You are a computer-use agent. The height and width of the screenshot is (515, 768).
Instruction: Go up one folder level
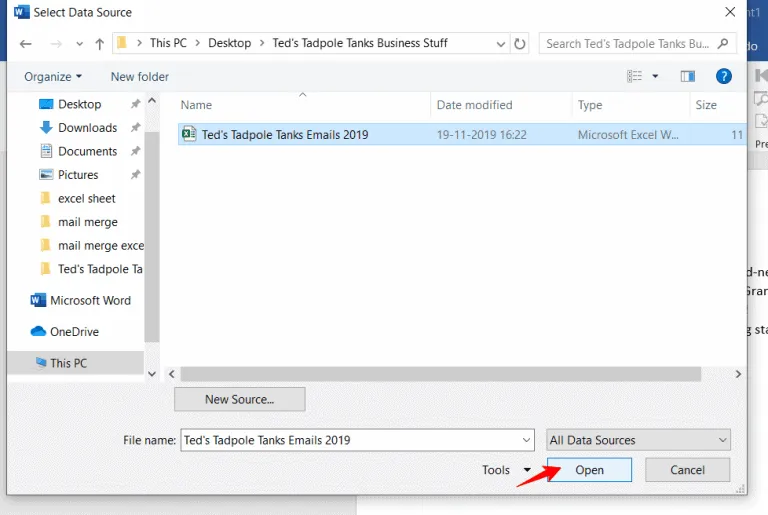pos(99,44)
